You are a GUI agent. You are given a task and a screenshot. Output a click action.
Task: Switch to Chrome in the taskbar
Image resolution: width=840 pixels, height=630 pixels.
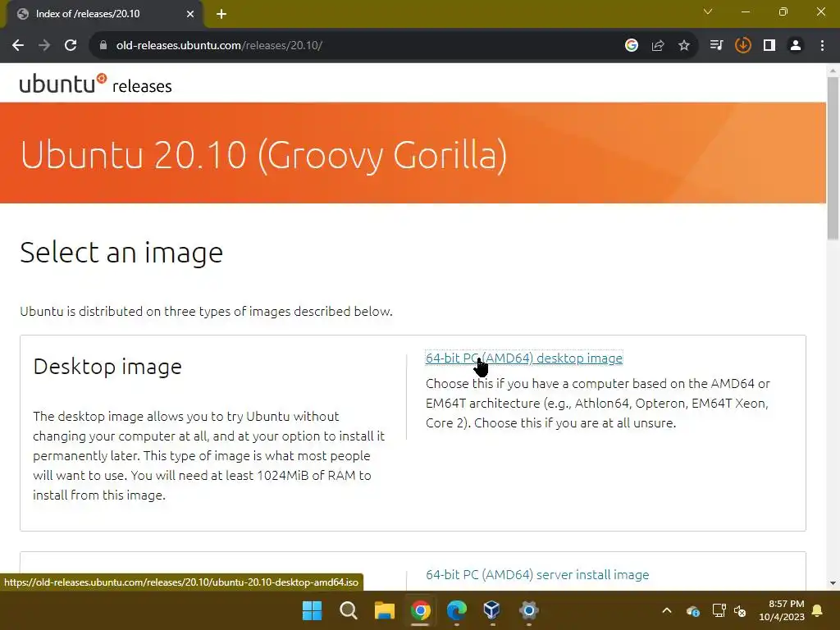[421, 610]
